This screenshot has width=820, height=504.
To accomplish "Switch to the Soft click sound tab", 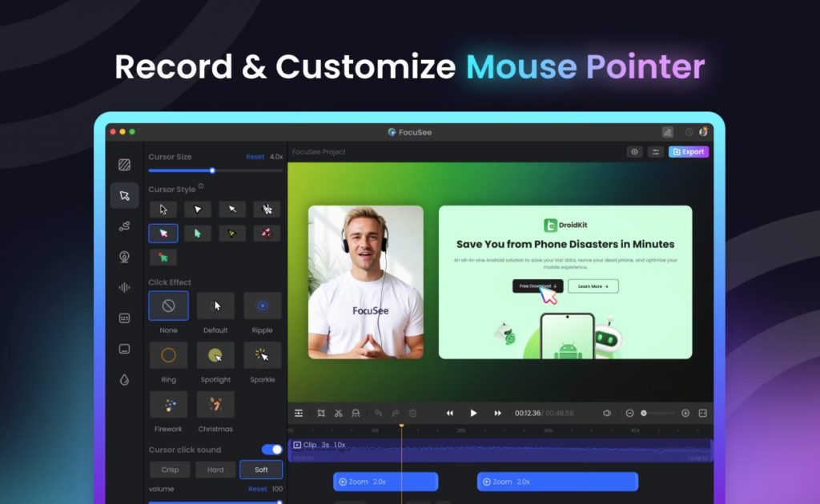I will click(260, 470).
